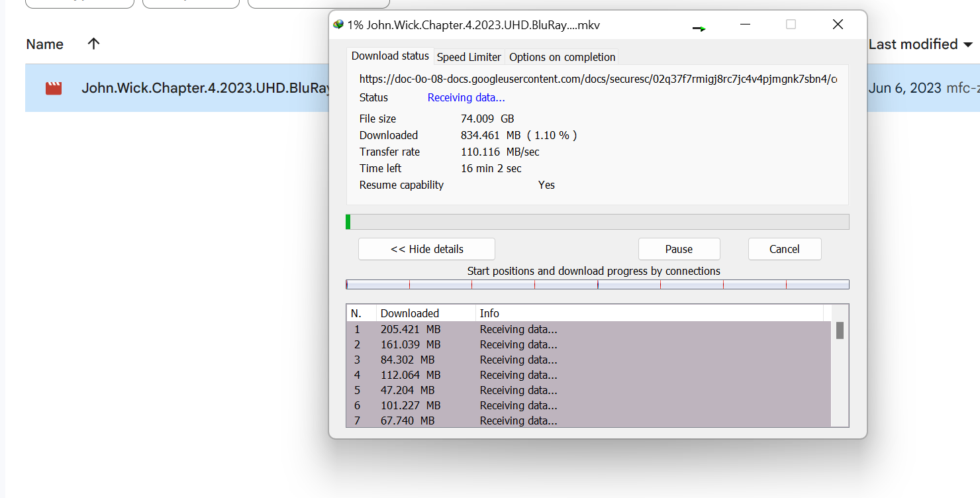Click the connections list scrollbar thumb

pyautogui.click(x=840, y=330)
